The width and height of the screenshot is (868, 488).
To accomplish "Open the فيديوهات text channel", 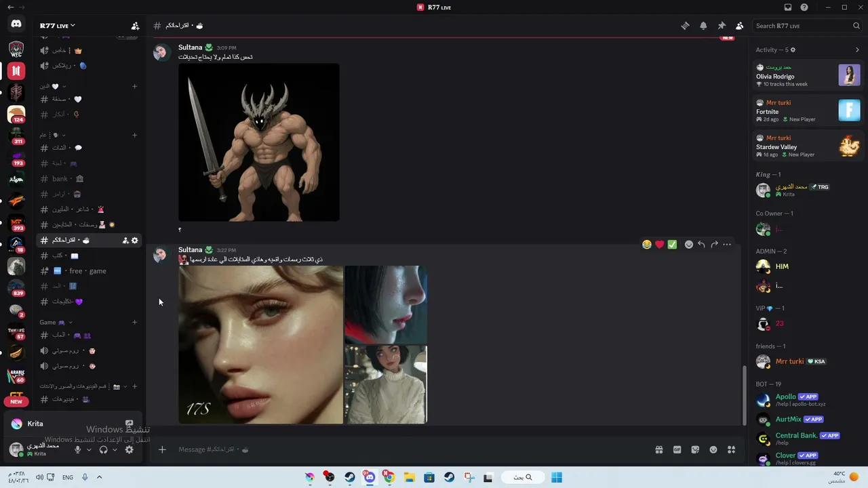I will point(88,399).
